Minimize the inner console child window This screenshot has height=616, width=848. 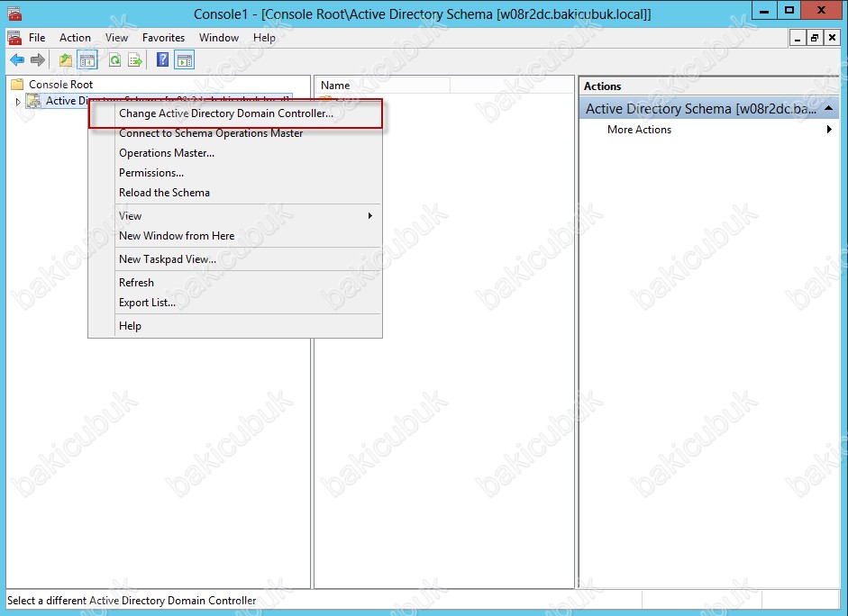pos(798,38)
